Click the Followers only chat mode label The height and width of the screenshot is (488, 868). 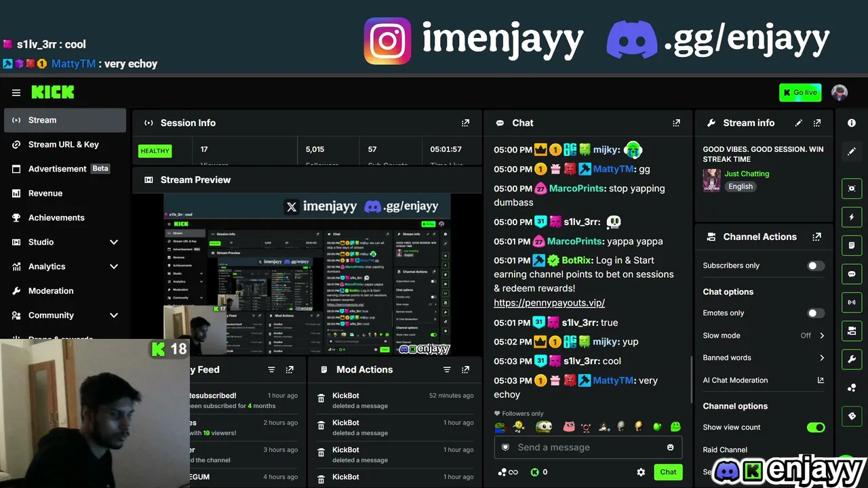click(519, 413)
